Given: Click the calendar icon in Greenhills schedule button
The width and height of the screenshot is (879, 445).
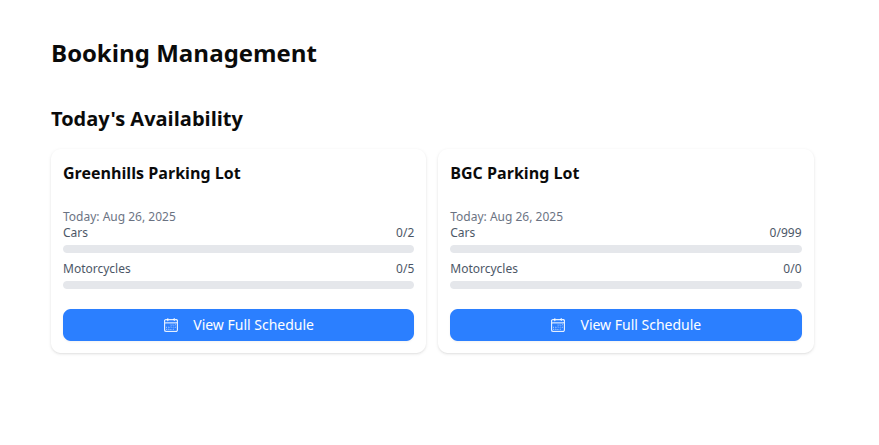Looking at the screenshot, I should tap(171, 325).
